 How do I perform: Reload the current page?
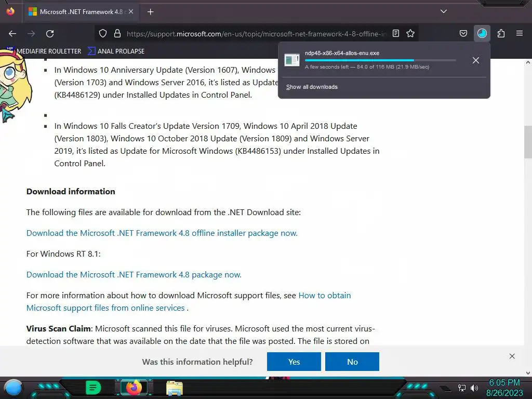50,34
